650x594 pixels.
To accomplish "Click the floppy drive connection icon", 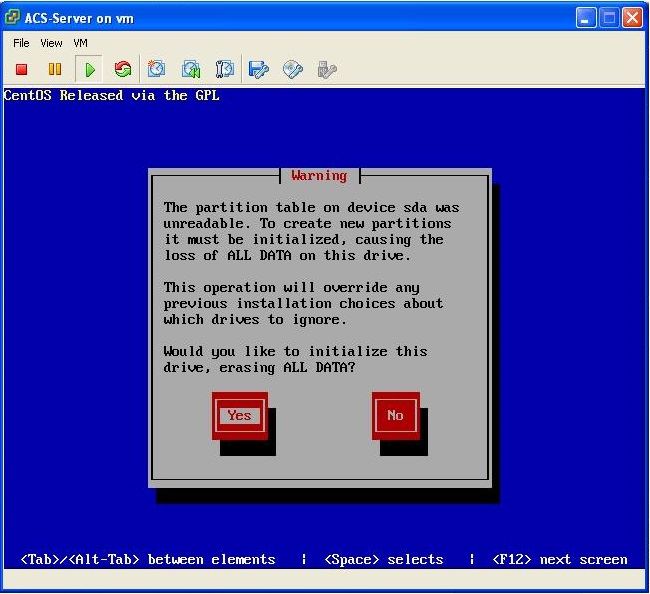I will point(259,69).
